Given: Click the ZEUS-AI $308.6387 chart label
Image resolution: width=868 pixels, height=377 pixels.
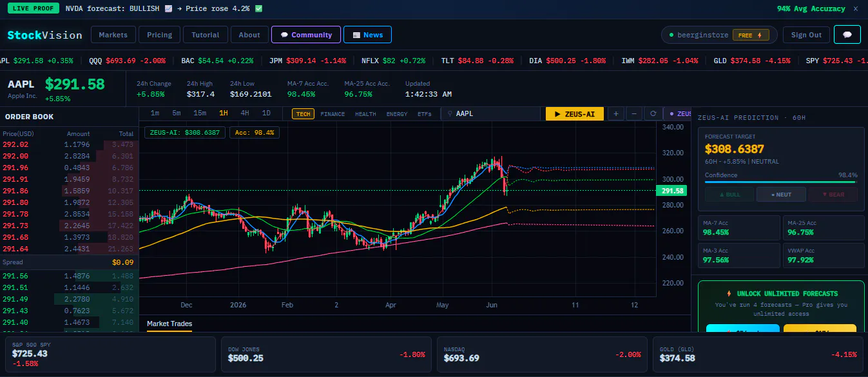Looking at the screenshot, I should pos(185,133).
